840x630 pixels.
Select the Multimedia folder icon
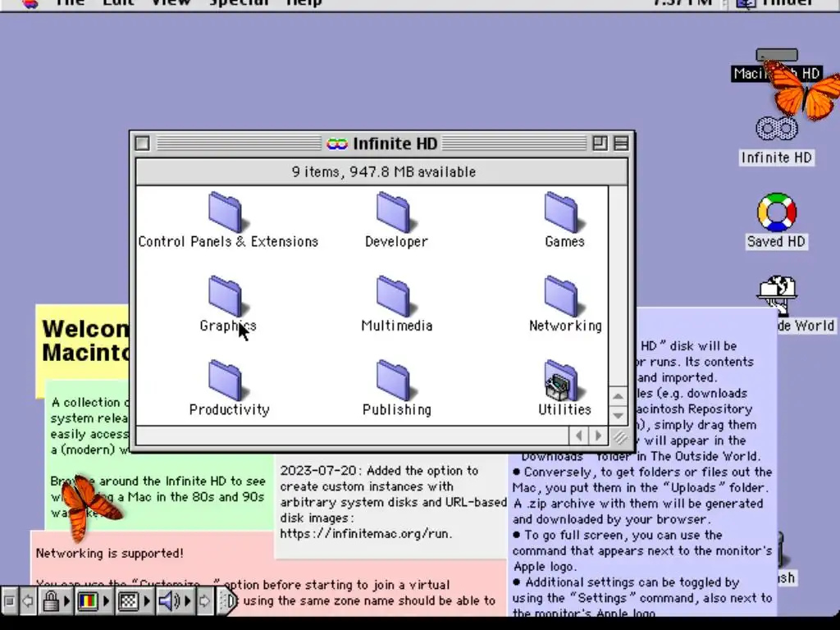point(393,296)
